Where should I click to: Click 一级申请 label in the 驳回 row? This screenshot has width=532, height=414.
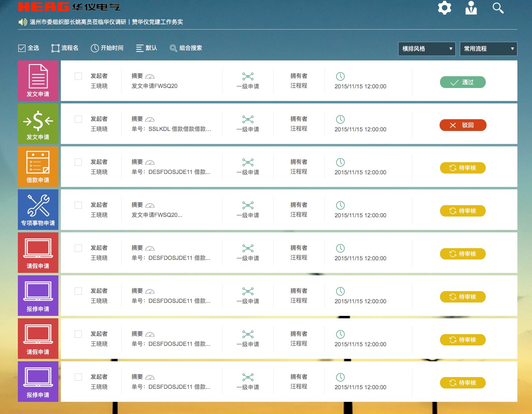point(248,129)
